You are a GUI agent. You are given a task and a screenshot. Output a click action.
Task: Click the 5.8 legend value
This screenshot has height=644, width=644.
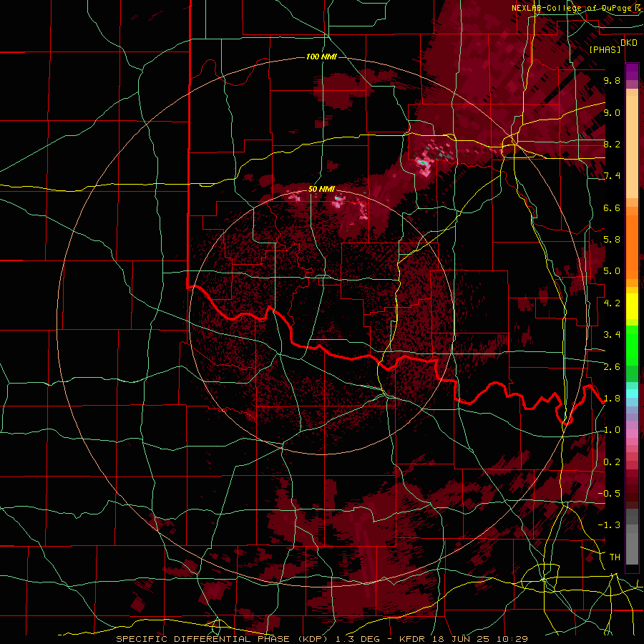coord(612,240)
